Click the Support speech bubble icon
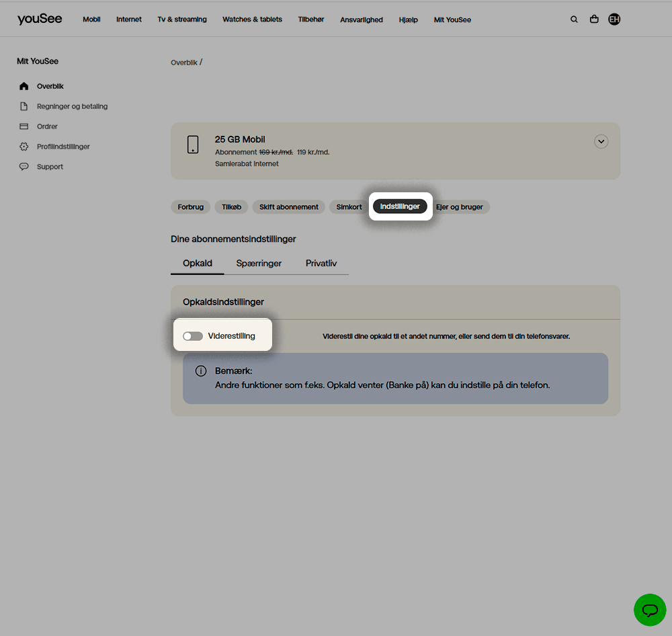The height and width of the screenshot is (636, 672). click(x=24, y=167)
